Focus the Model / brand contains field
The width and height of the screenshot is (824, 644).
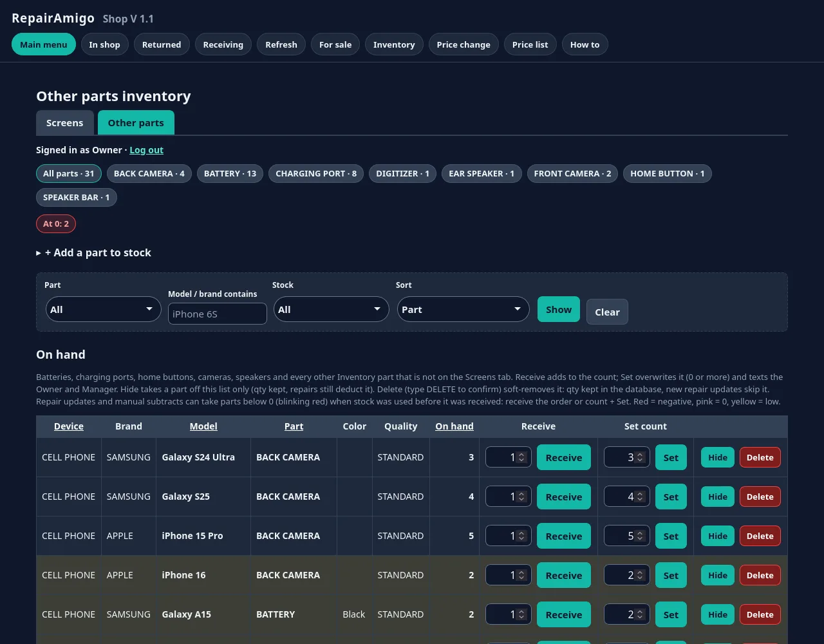point(218,314)
